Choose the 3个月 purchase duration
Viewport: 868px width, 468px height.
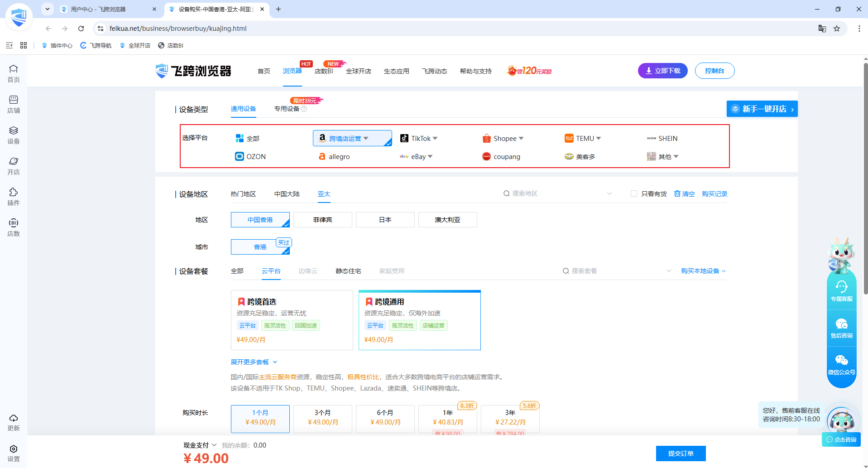tap(323, 419)
